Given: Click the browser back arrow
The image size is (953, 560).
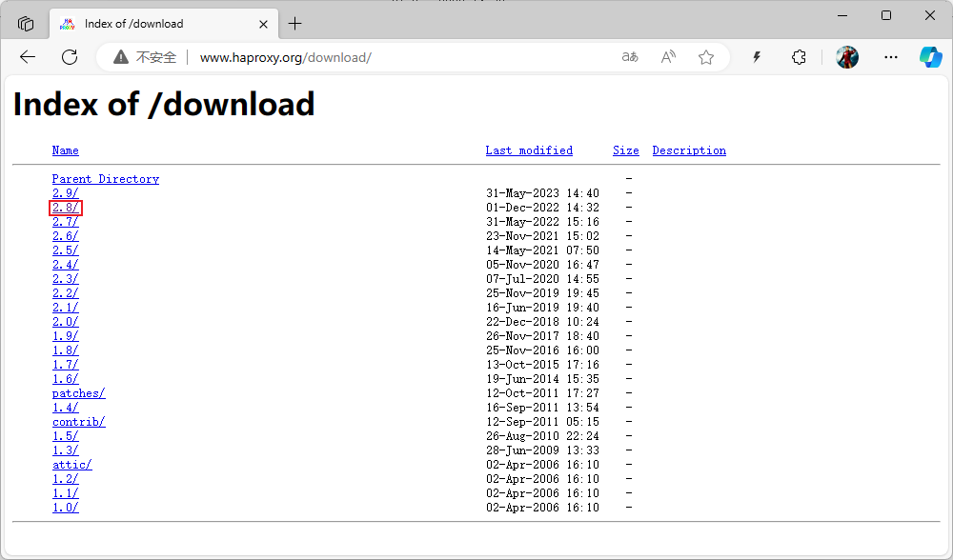Looking at the screenshot, I should 28,57.
